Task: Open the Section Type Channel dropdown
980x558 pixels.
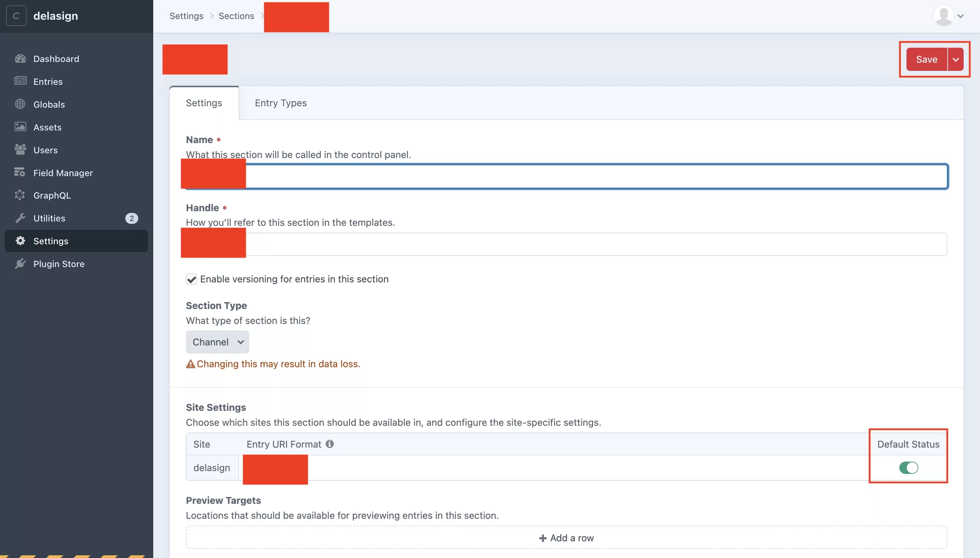Action: (218, 342)
